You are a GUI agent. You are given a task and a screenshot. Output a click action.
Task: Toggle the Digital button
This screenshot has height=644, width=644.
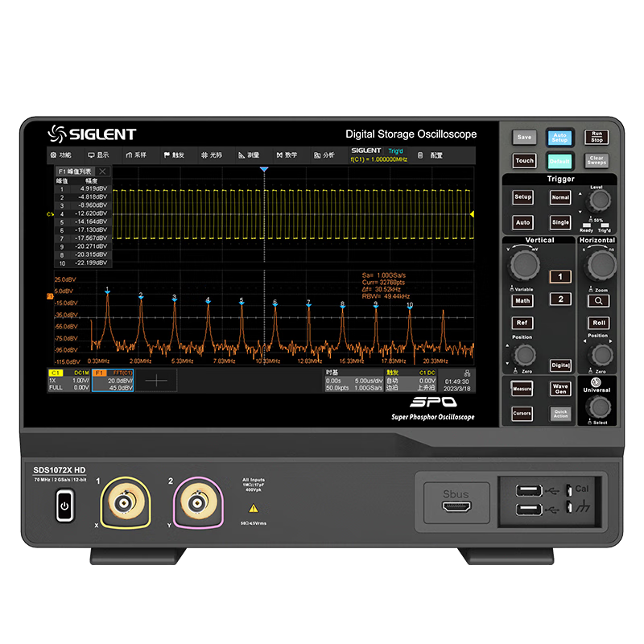click(560, 365)
